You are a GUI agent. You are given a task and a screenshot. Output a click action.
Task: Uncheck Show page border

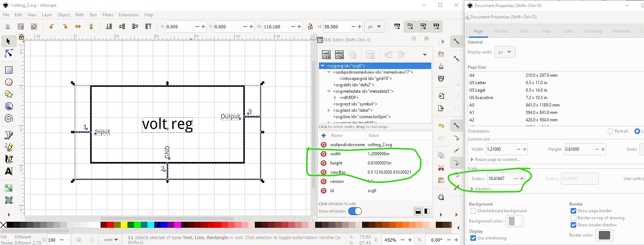click(574, 211)
